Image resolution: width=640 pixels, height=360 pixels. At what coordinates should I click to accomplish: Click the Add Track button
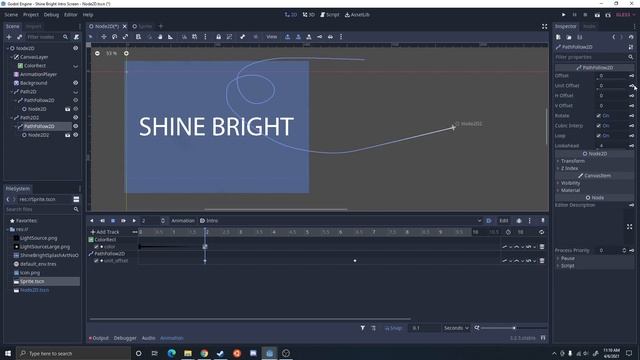105,232
